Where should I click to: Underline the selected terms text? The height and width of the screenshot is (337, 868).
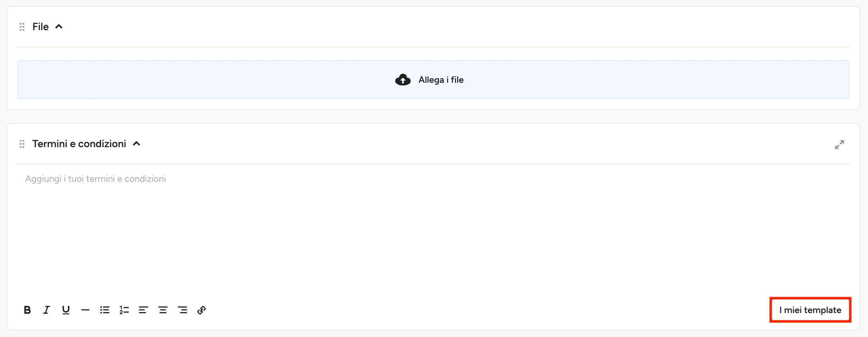tap(66, 310)
